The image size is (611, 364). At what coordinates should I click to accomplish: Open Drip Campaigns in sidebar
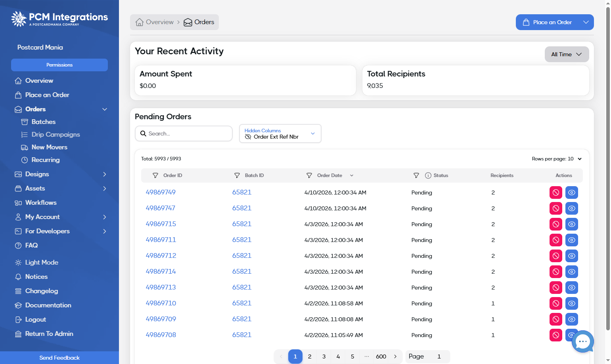[51, 135]
